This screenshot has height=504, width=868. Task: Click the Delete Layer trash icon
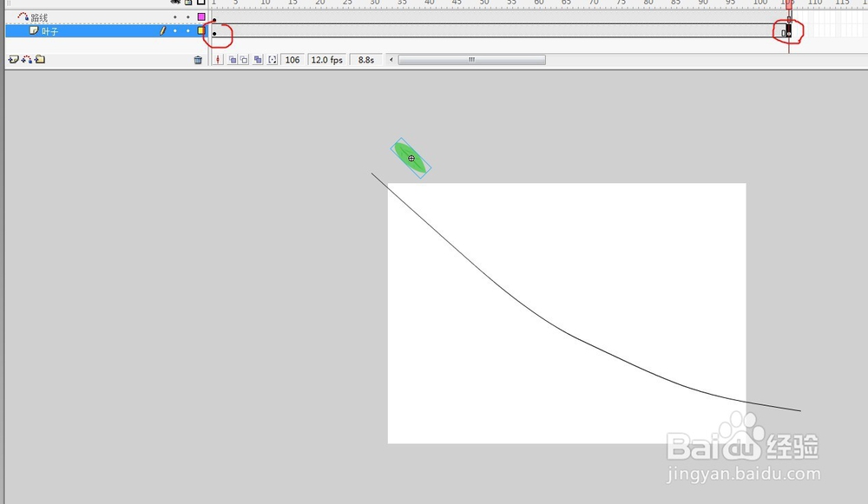(x=198, y=60)
